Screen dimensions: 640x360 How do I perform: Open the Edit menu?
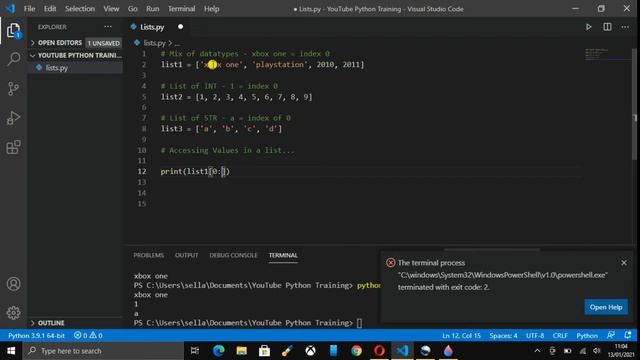click(50, 9)
